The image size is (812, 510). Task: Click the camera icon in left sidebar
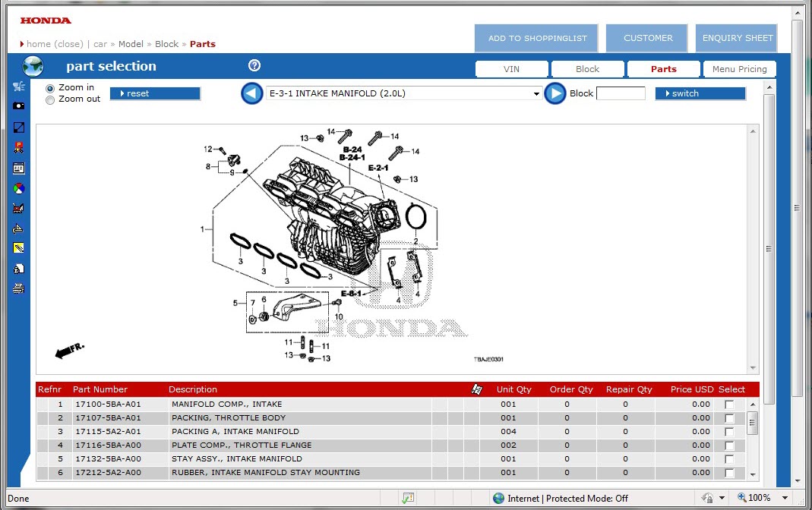click(x=19, y=106)
